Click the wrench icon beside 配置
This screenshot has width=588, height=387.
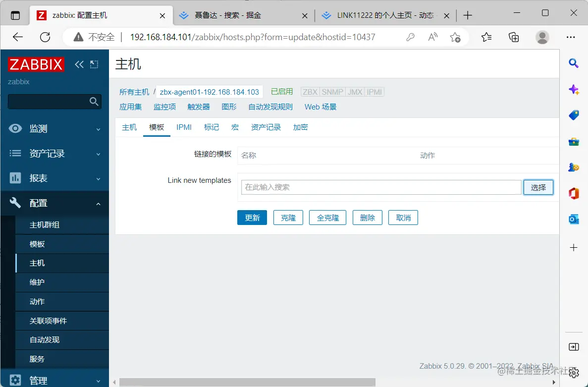(x=15, y=203)
